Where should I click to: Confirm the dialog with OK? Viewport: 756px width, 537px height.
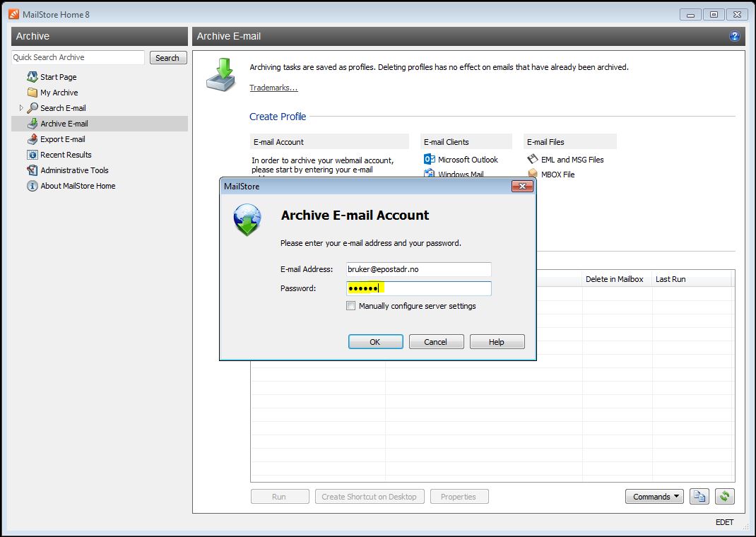[376, 342]
